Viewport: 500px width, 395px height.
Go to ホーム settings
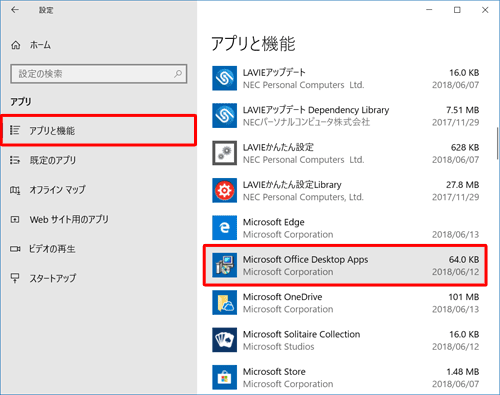[98, 45]
